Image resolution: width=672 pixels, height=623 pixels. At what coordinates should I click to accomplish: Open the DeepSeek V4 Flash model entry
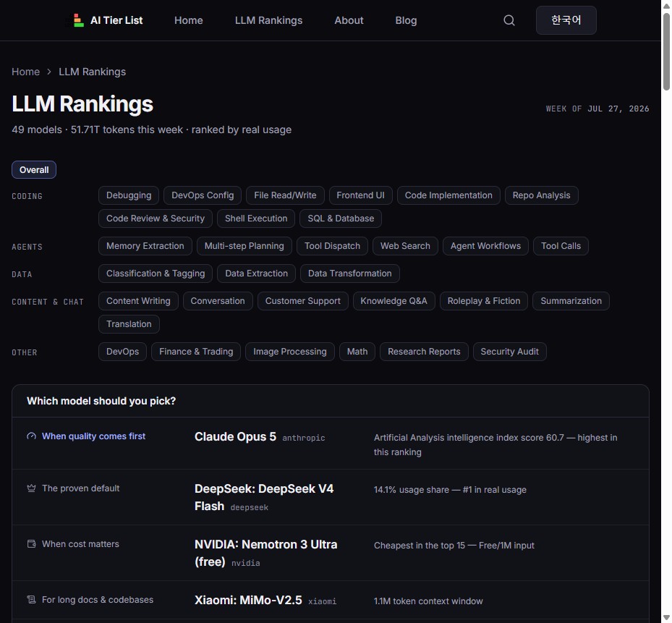pyautogui.click(x=264, y=498)
